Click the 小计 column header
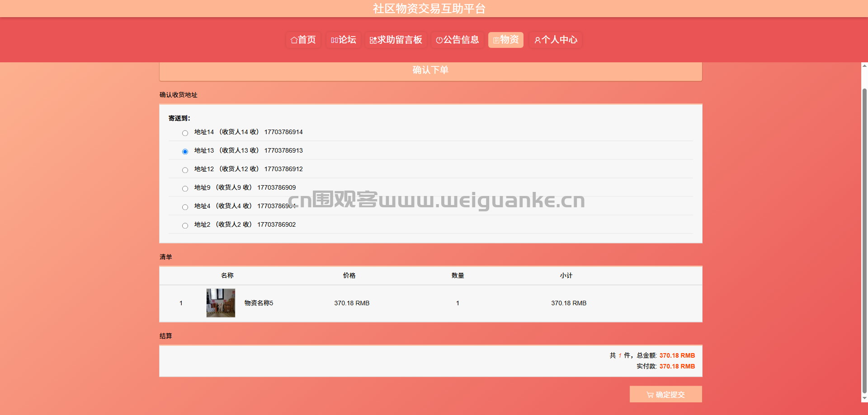The image size is (868, 415). click(566, 275)
